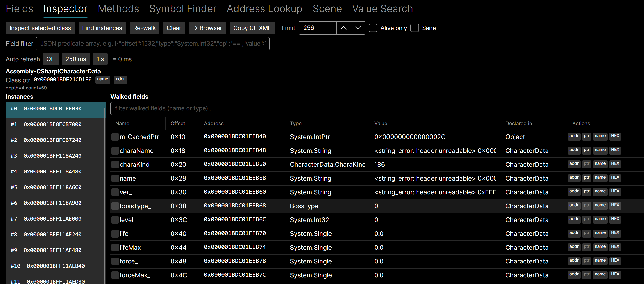Click addr action for ver_ row

574,191
